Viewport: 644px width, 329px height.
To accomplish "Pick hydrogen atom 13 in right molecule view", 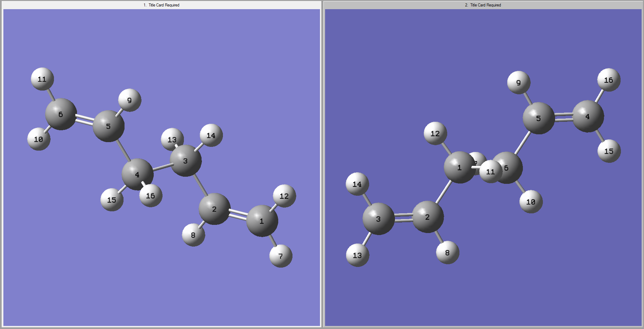I will [x=357, y=255].
